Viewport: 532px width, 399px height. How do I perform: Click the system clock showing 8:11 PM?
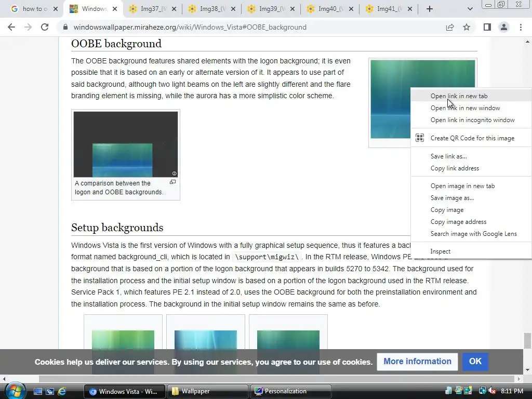512,391
